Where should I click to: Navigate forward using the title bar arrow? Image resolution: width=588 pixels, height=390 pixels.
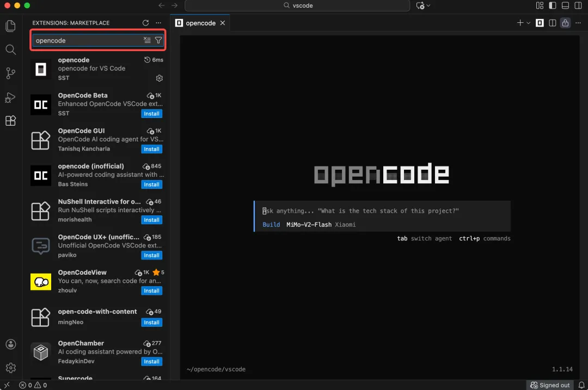pos(174,5)
